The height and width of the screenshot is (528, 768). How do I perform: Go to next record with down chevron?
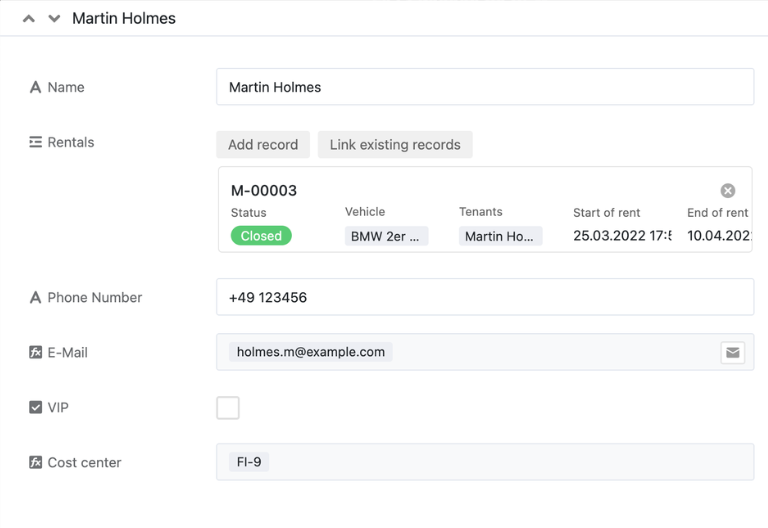click(54, 19)
